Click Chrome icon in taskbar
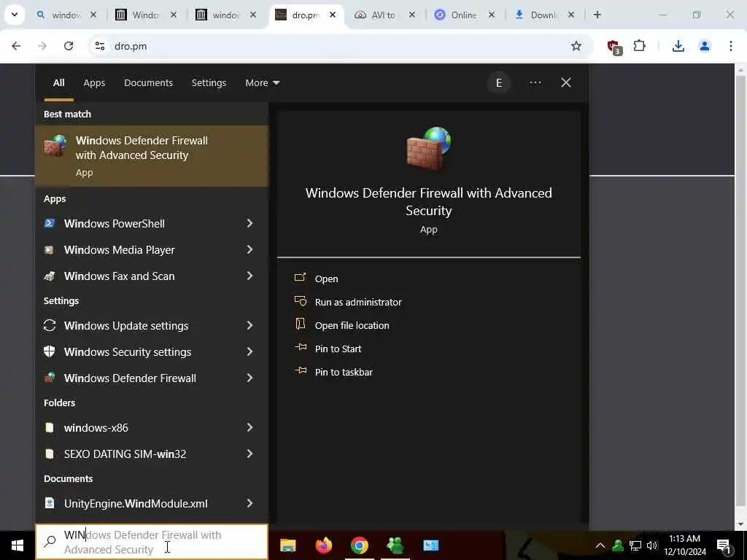 359,545
